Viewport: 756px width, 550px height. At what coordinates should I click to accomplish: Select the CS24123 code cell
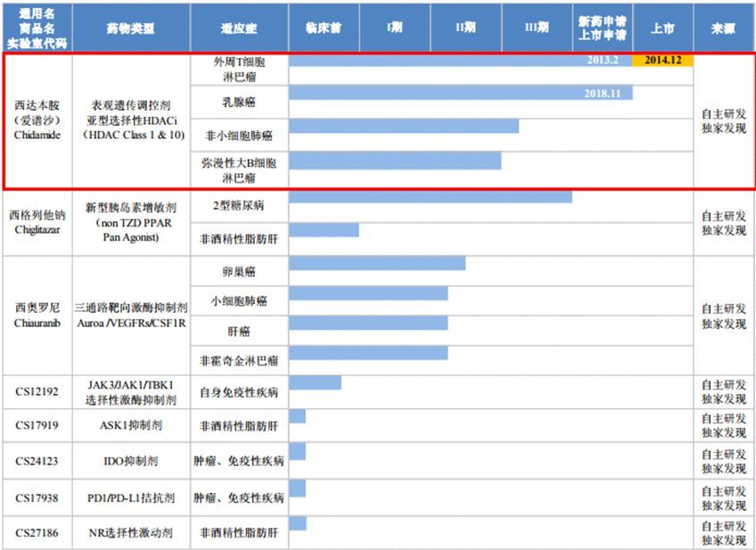click(x=37, y=461)
